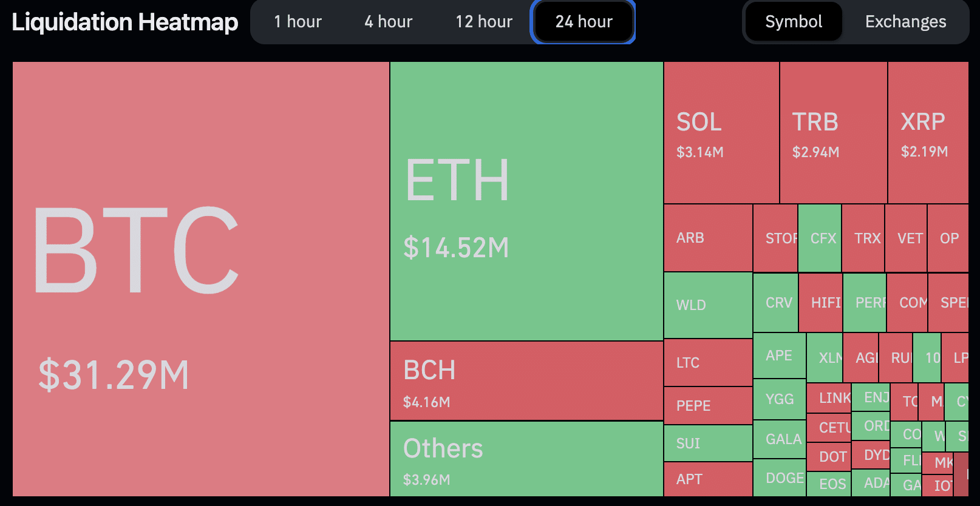Open the ETH $14.52M tile
980x506 pixels.
[526, 200]
